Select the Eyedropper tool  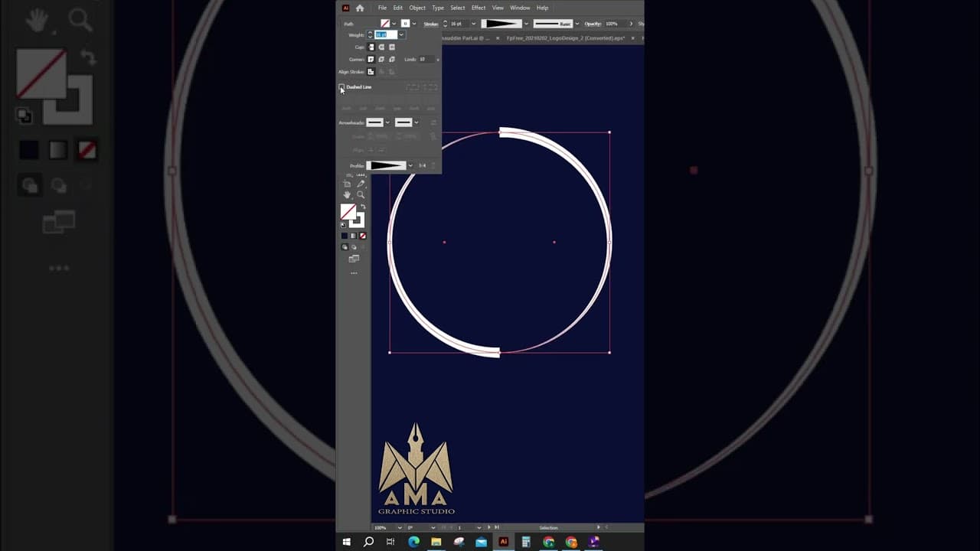click(x=361, y=184)
